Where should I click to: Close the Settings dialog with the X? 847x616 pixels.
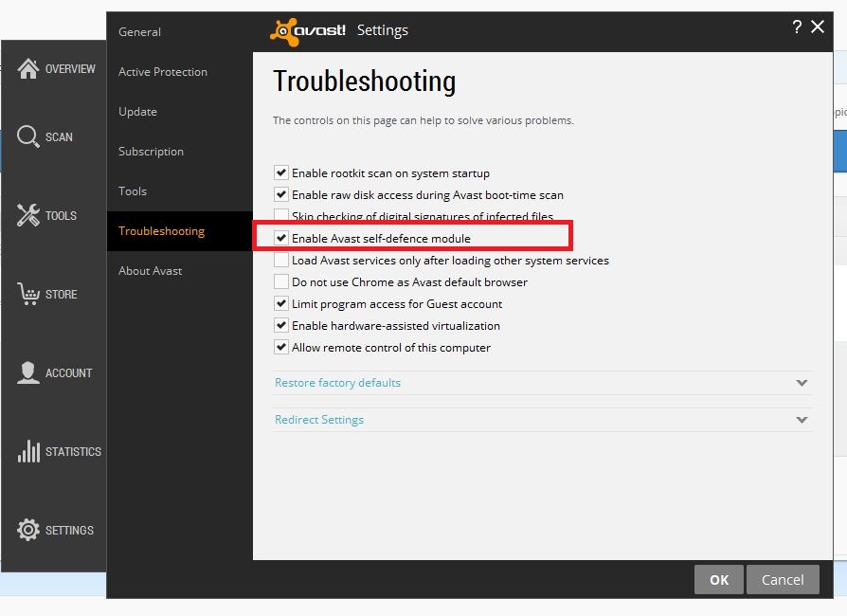pyautogui.click(x=818, y=27)
